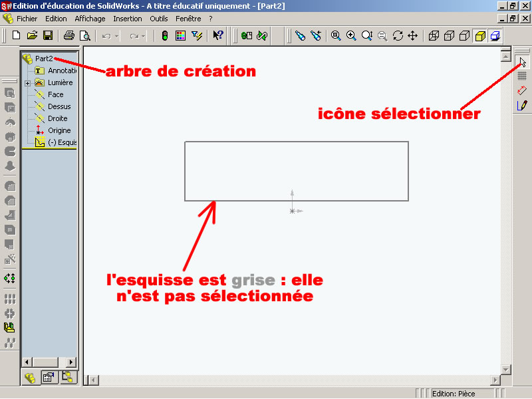Toggle the Grid icon on the right toolbar
Image resolution: width=532 pixels, height=399 pixels.
(x=522, y=76)
